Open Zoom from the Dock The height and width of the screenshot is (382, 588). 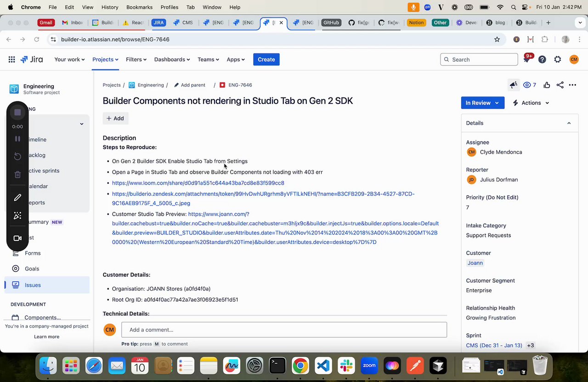[369, 366]
